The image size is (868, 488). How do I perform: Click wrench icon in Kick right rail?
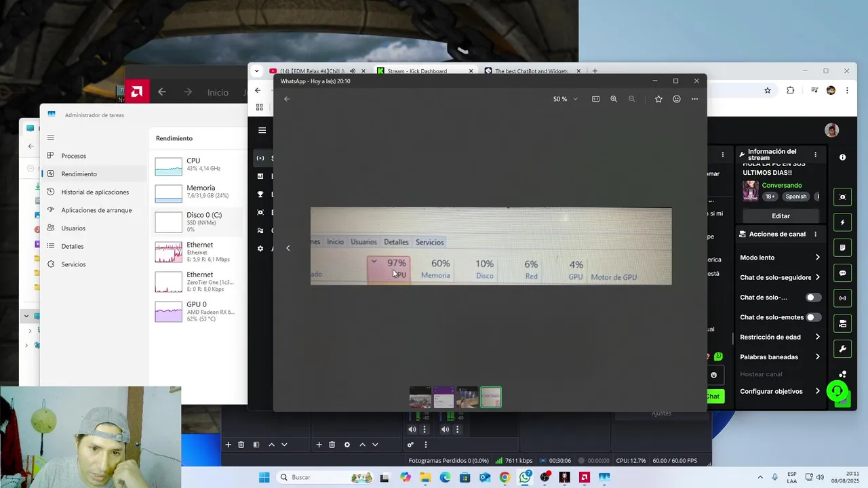842,349
